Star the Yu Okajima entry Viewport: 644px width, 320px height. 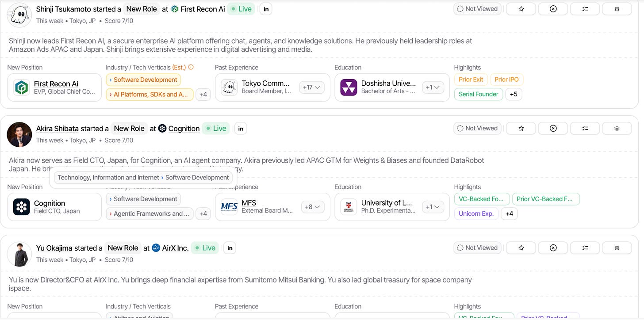click(x=521, y=248)
